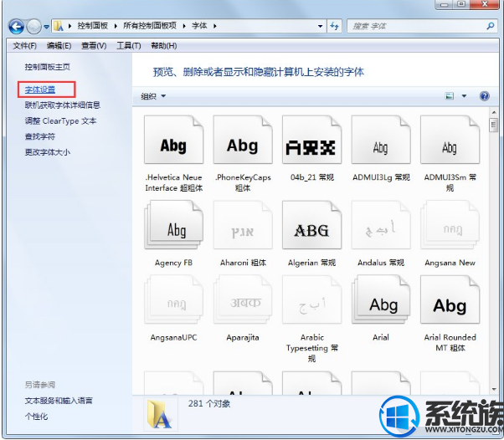Go to 控制面板主页 link

coord(48,67)
